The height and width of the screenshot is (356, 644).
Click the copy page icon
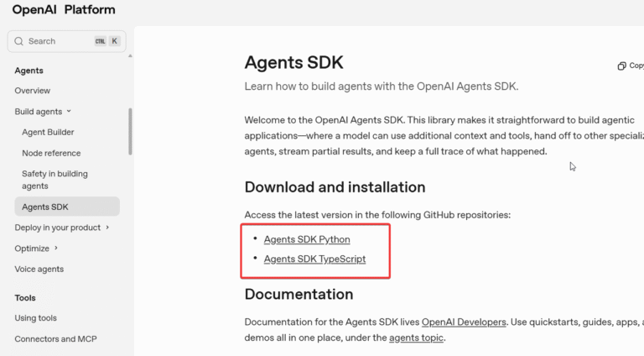pos(621,65)
